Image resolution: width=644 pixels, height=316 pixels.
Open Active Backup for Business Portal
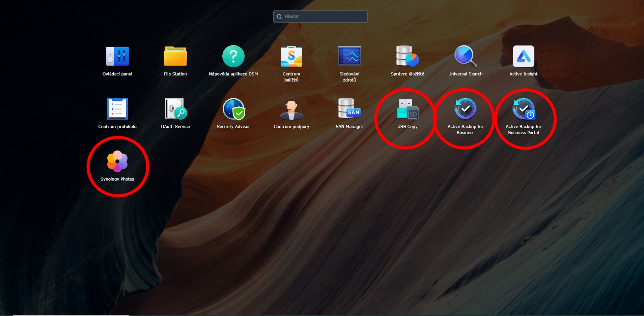[x=523, y=109]
